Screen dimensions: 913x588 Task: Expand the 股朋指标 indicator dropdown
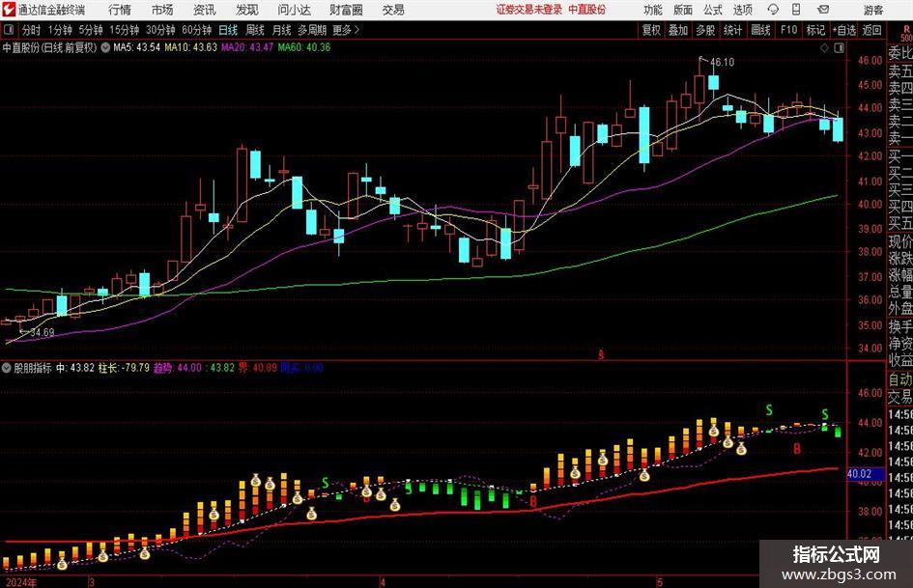[7, 368]
